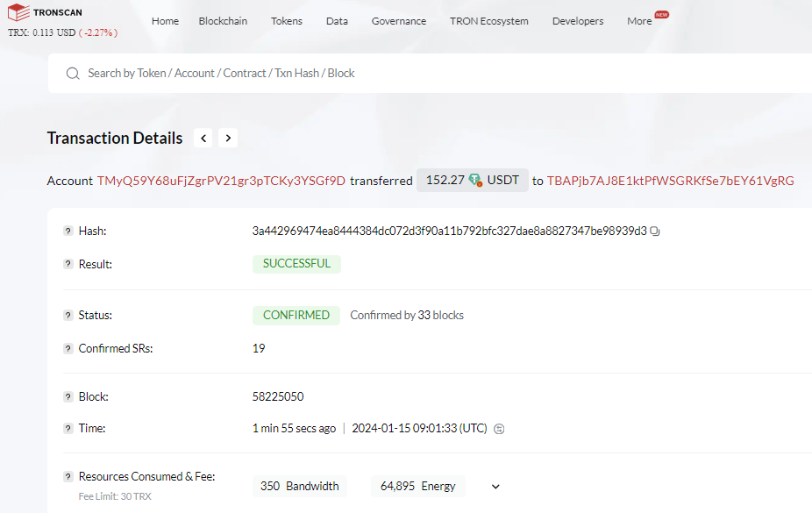Click the TRONSCAN logo
Viewport: 812px width, 513px height.
pyautogui.click(x=45, y=12)
